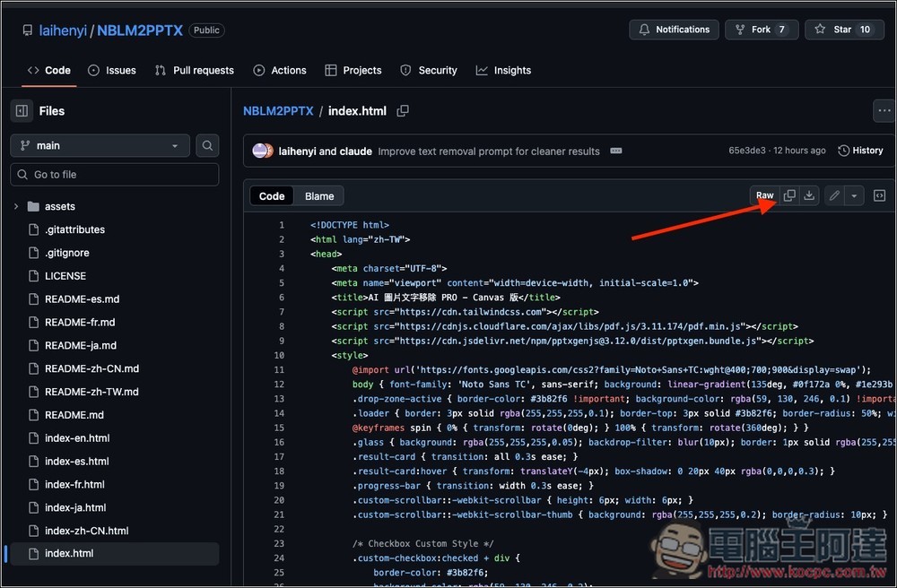The width and height of the screenshot is (897, 588).
Task: Open the Insights tab
Action: 503,70
